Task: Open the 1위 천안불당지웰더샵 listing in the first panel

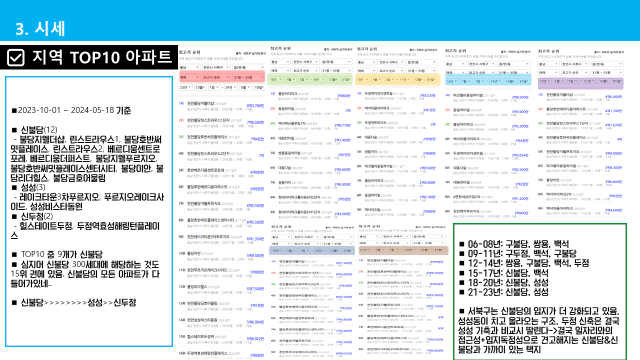Action: 222,105
